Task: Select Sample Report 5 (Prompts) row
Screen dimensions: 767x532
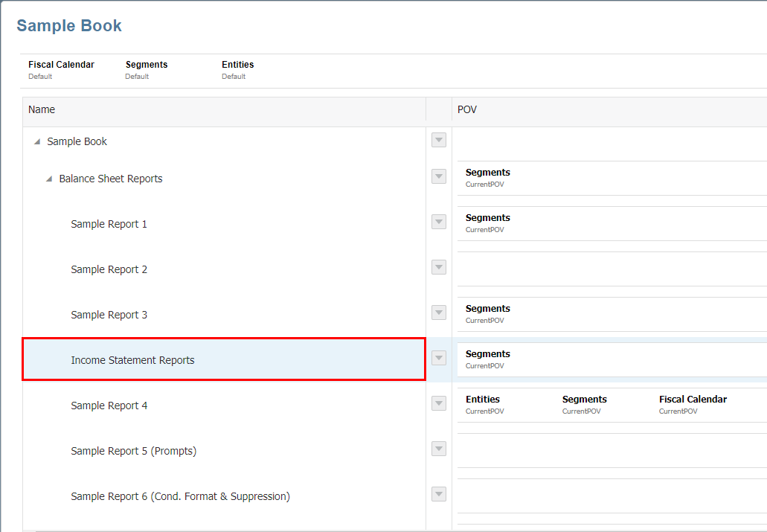Action: pyautogui.click(x=133, y=451)
